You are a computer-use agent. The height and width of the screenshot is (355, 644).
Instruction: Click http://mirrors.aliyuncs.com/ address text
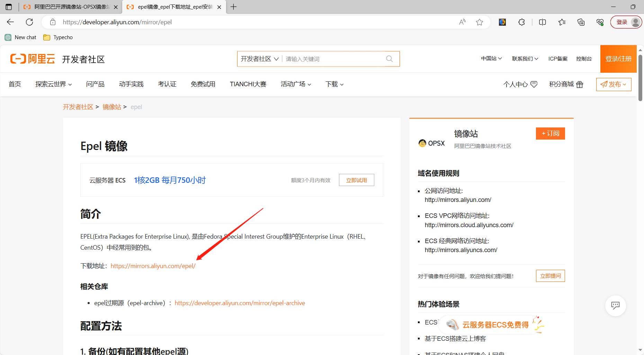[x=461, y=250]
